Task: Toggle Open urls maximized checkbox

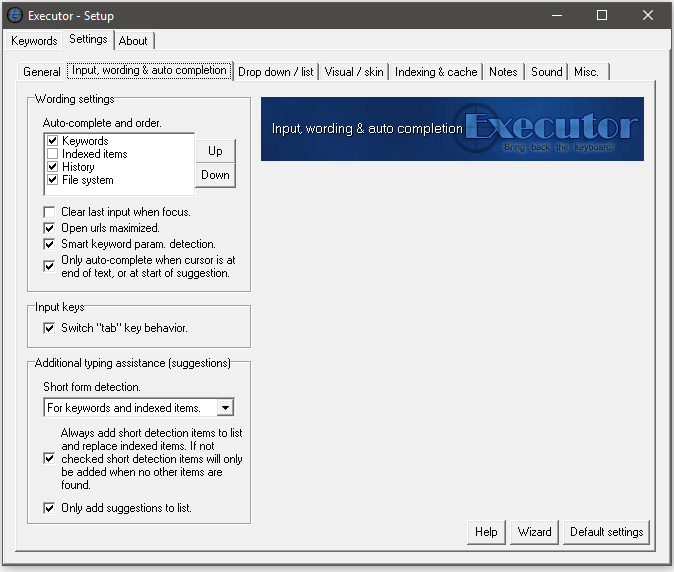Action: click(x=49, y=228)
